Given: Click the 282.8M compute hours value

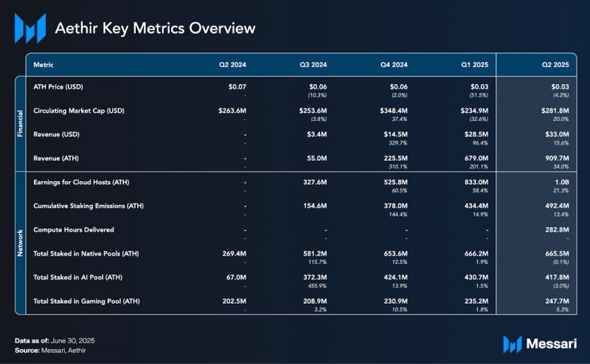Looking at the screenshot, I should pyautogui.click(x=558, y=230).
